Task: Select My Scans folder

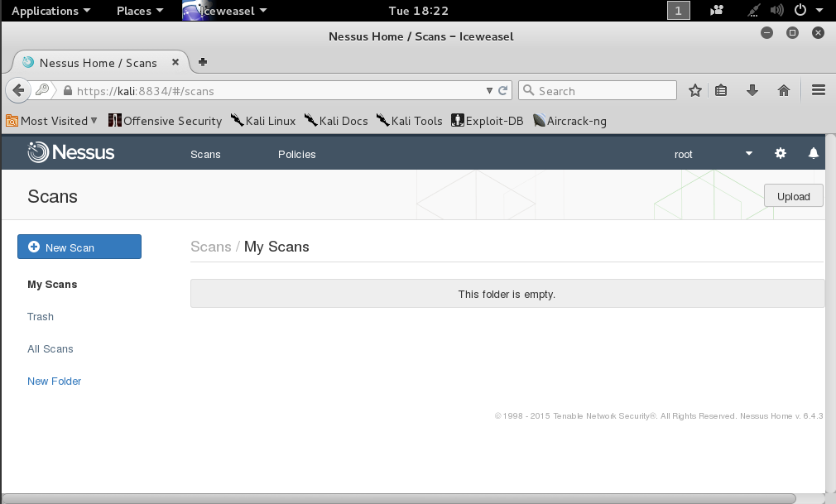Action: pyautogui.click(x=52, y=284)
